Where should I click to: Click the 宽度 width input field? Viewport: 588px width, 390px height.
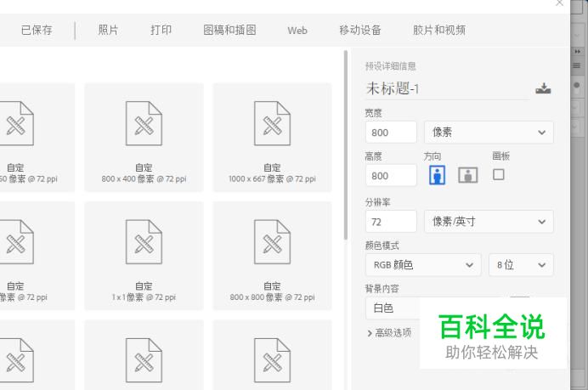click(391, 132)
